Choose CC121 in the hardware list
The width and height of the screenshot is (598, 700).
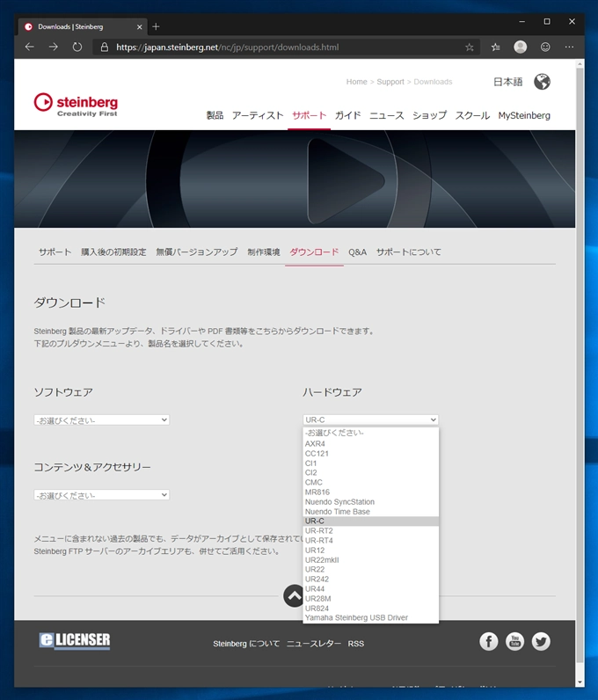371,454
